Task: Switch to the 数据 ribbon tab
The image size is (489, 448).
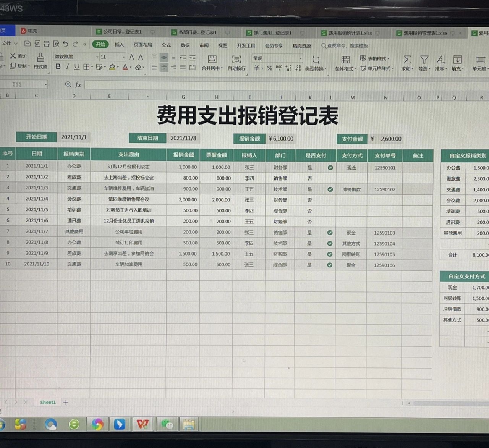Action: pos(185,45)
